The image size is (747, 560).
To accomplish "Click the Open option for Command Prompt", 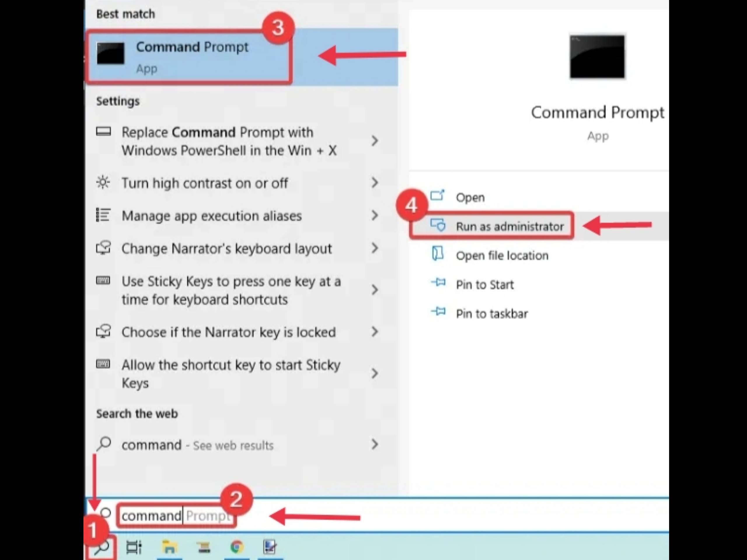I will [470, 197].
